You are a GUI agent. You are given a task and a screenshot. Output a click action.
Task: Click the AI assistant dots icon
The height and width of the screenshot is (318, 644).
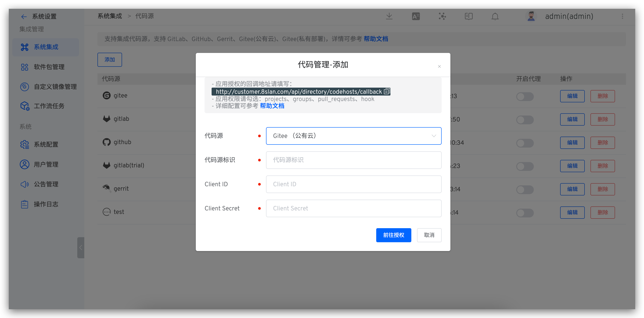(442, 16)
